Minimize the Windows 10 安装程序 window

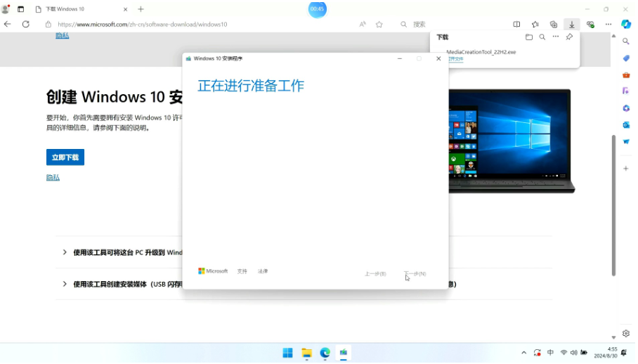click(x=400, y=58)
